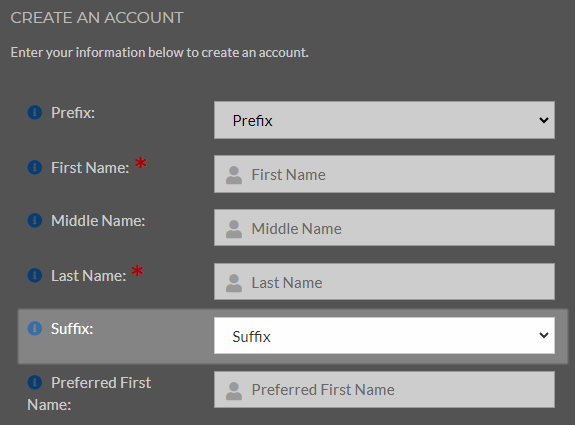This screenshot has width=575, height=425.
Task: Click person icon in Preferred First Name field
Action: (x=234, y=391)
